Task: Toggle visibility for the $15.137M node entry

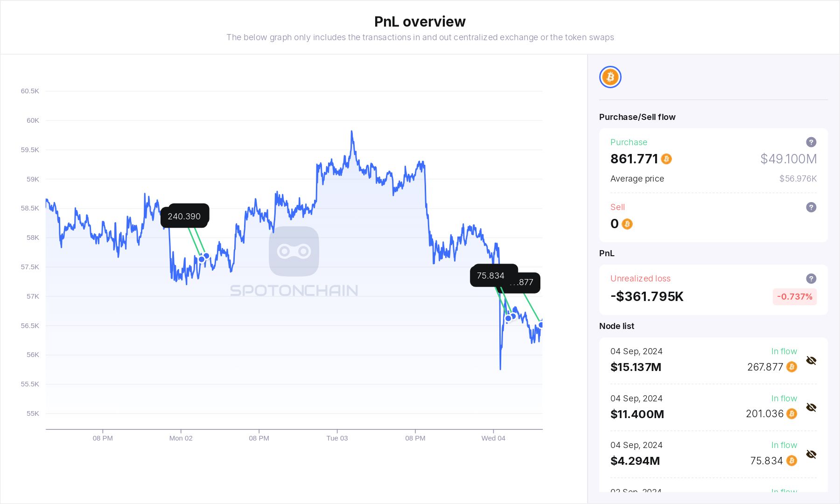Action: coord(811,360)
